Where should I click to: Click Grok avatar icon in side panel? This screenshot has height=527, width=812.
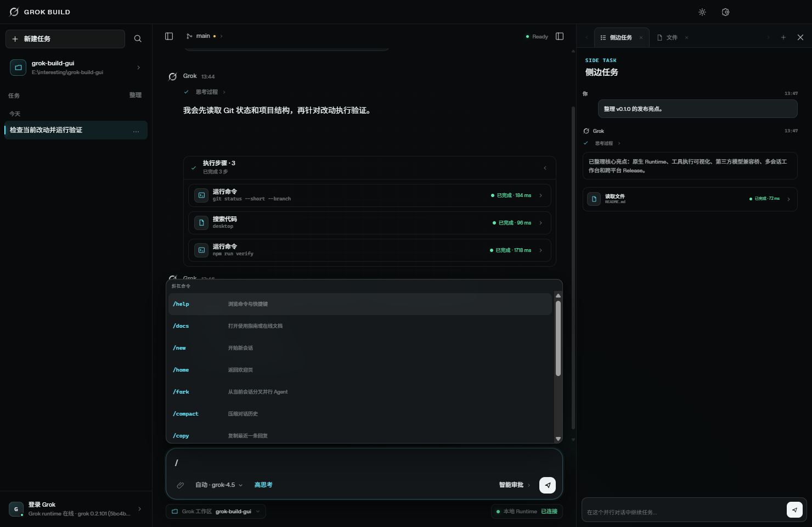(x=587, y=131)
